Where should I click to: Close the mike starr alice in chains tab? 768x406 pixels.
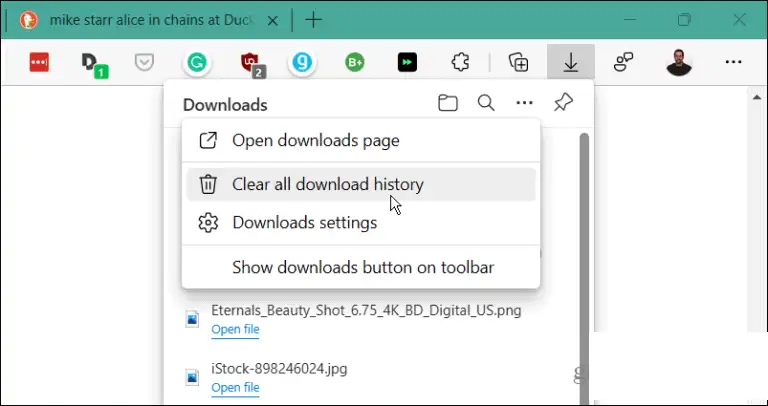click(x=273, y=21)
